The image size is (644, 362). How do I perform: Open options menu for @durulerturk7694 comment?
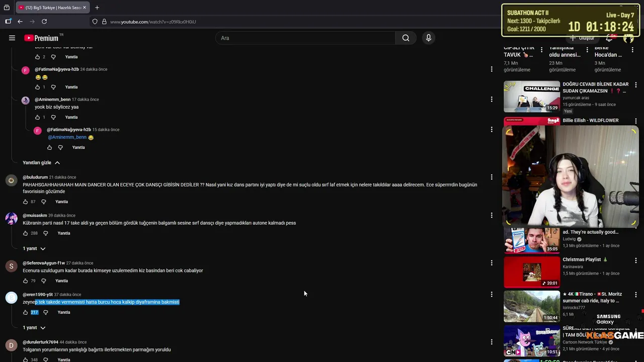point(492,342)
